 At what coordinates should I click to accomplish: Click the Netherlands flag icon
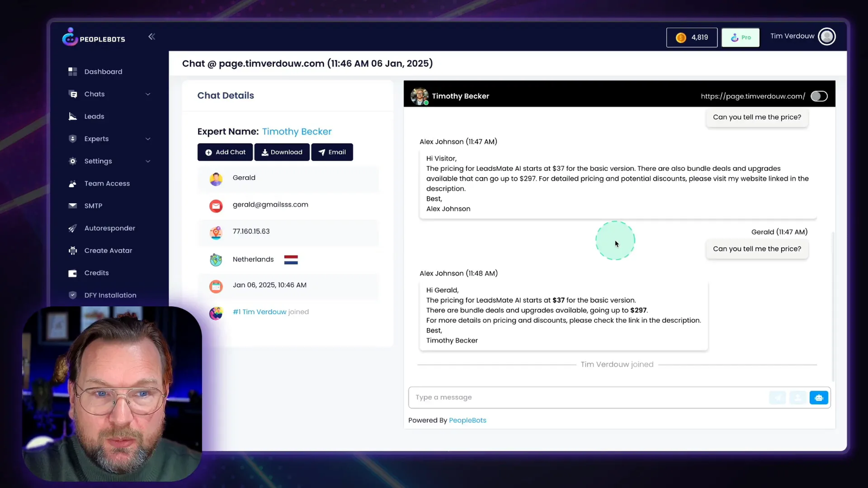point(291,260)
